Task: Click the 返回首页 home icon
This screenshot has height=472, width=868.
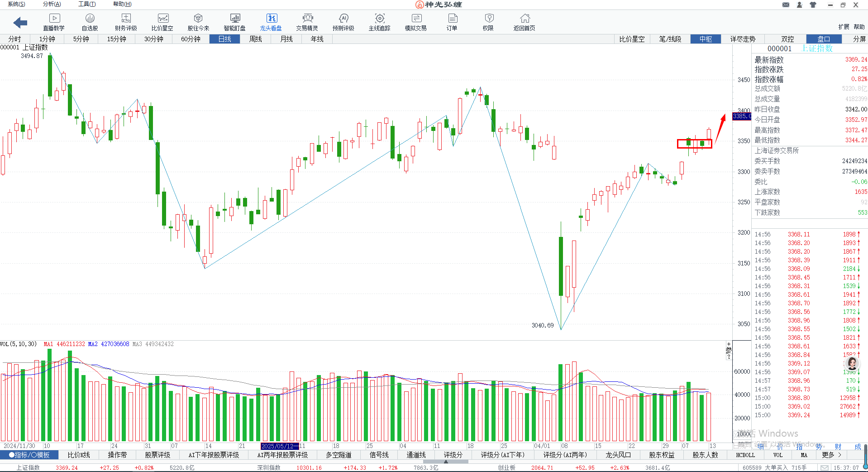Action: tap(524, 22)
